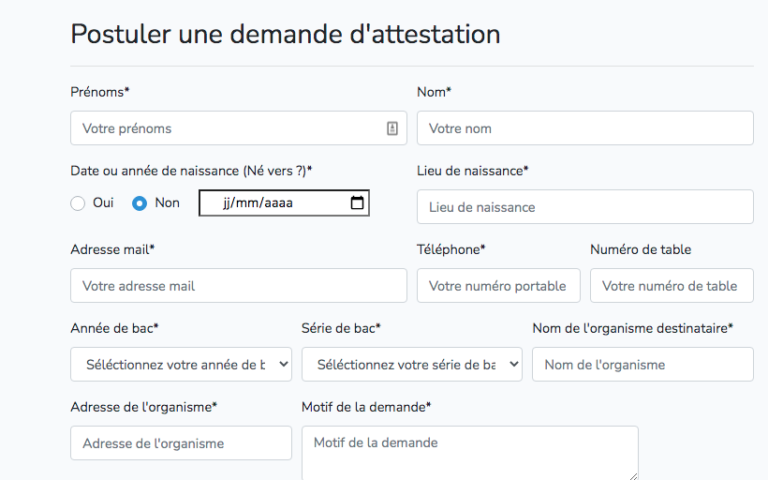Viewport: 768px width, 480px height.
Task: Click the Votre numéro de table field
Action: 671,286
